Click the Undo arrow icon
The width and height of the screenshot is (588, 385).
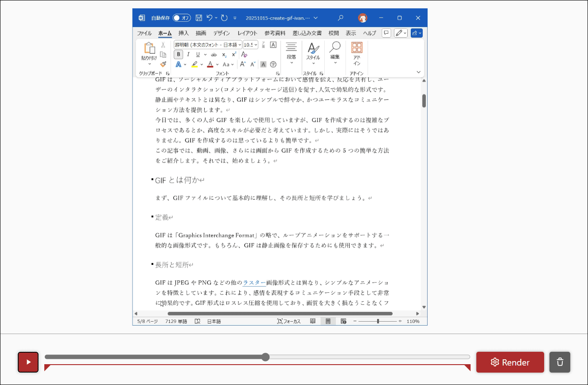pos(210,18)
